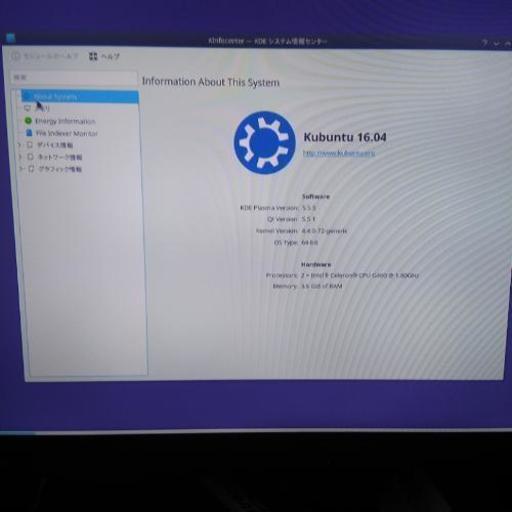The width and height of the screenshot is (512, 512).
Task: Click the KDE Plasma Version '5.5.5' value
Action: (x=309, y=208)
